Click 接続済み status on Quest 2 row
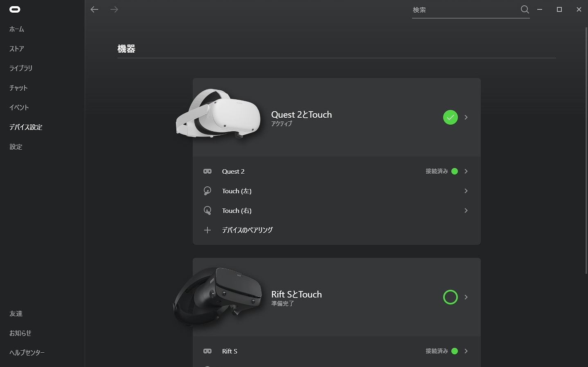Image resolution: width=588 pixels, height=367 pixels. point(437,171)
